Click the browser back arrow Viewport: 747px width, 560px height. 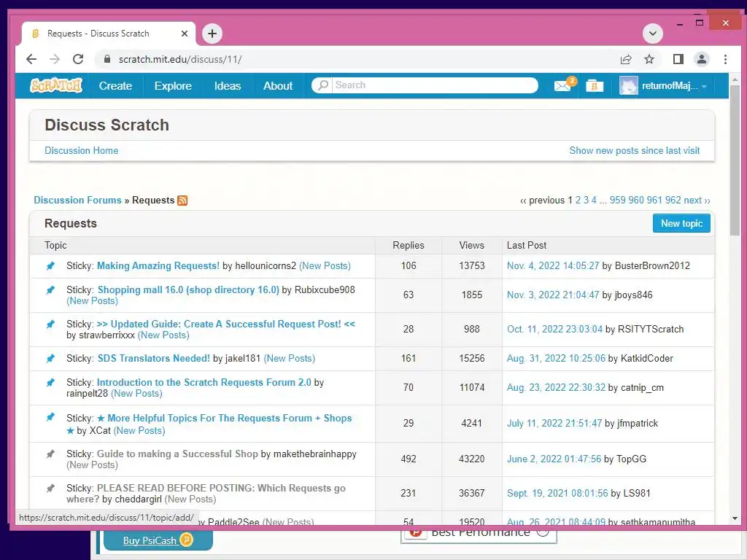[x=31, y=59]
